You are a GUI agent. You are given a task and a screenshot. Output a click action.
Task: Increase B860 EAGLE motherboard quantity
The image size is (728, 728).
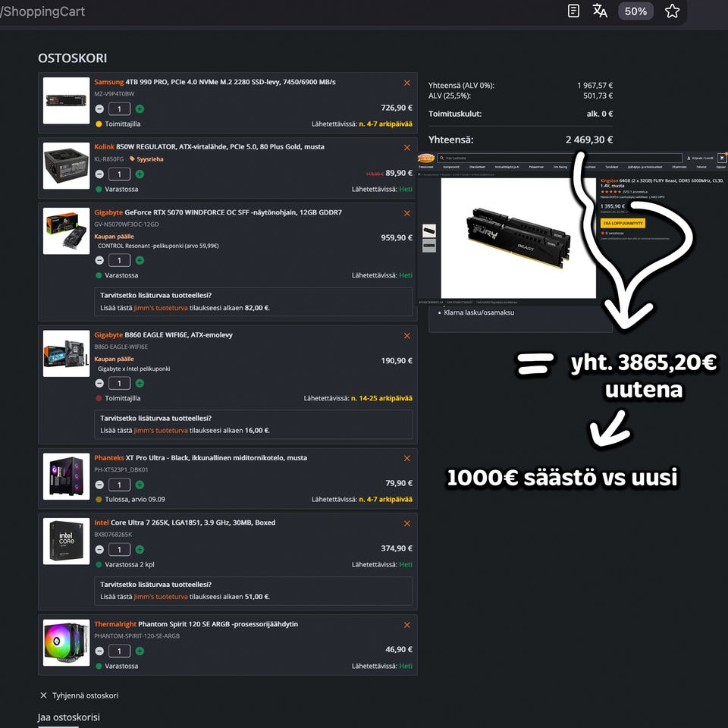(140, 383)
